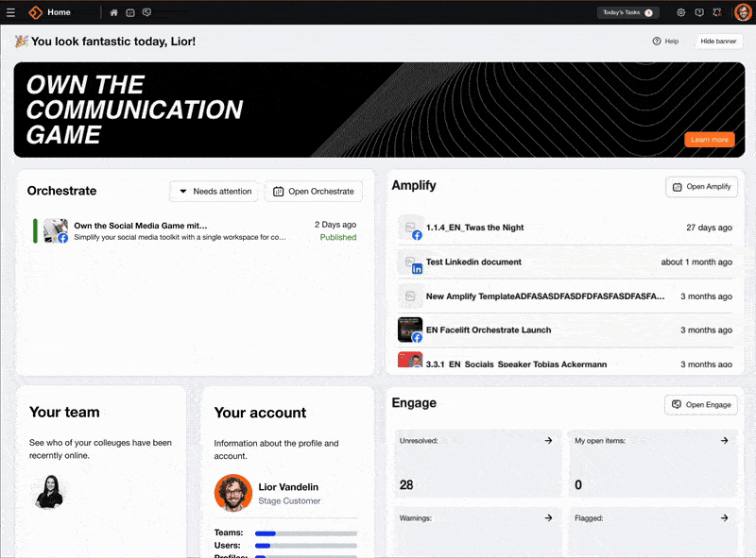Click Hide banner button

(x=718, y=41)
